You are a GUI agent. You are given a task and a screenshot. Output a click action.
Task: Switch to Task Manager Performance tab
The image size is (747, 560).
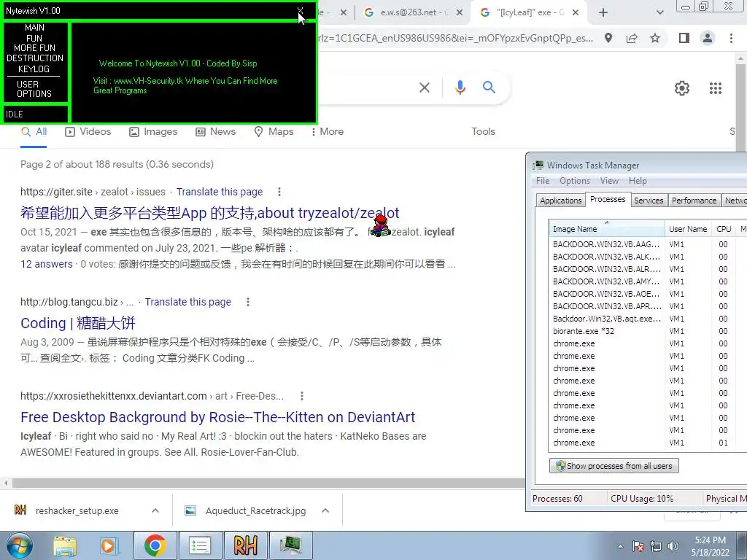[694, 201]
